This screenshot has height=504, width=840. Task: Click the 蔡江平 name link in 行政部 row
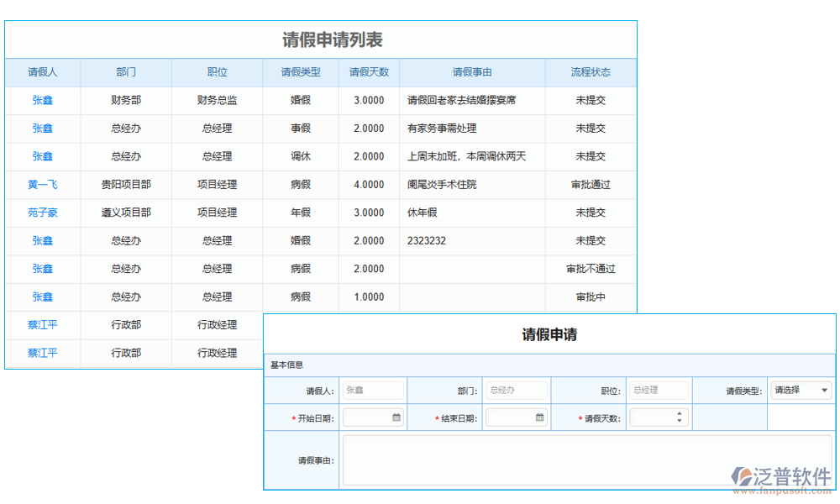pyautogui.click(x=42, y=325)
